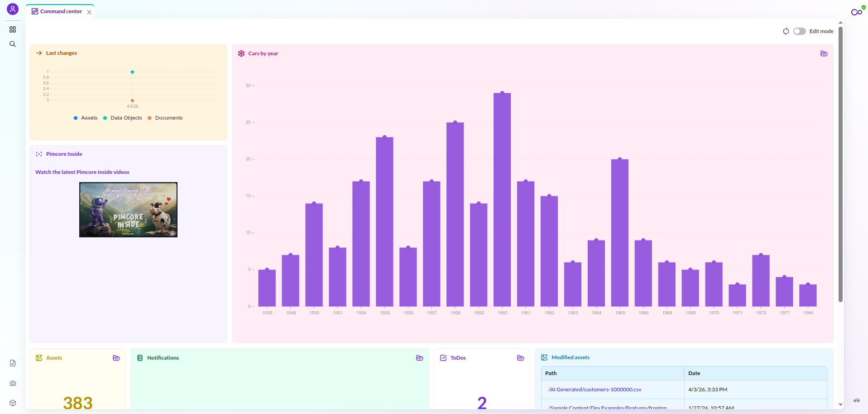Open folder icon on Assets widget
The image size is (868, 414).
tap(116, 358)
